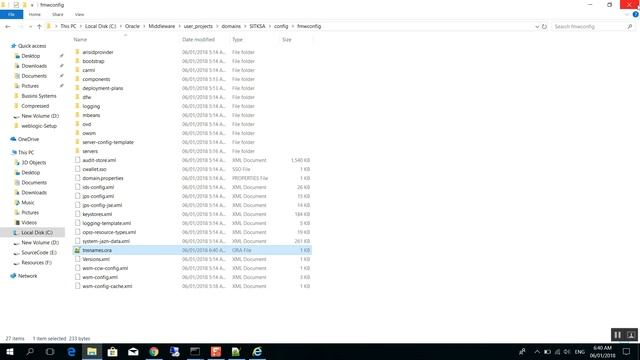Select OneDrive in navigation pane
The height and width of the screenshot is (360, 640).
click(28, 139)
